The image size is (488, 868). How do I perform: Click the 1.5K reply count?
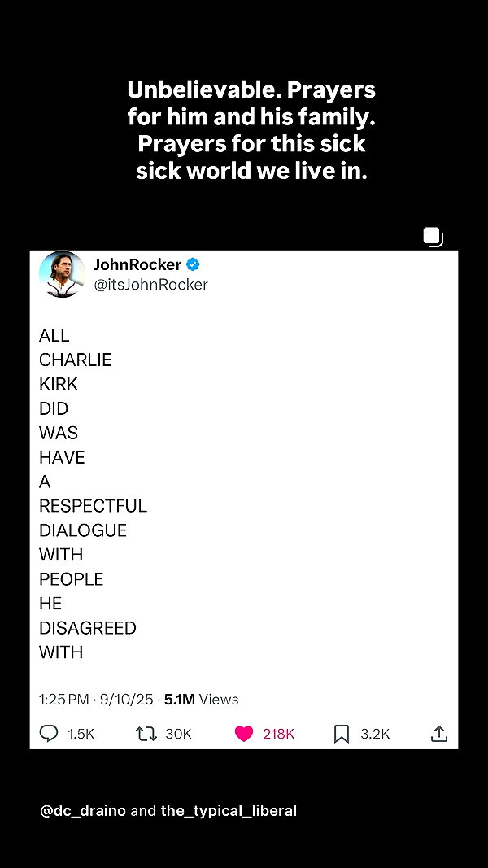[x=81, y=734]
